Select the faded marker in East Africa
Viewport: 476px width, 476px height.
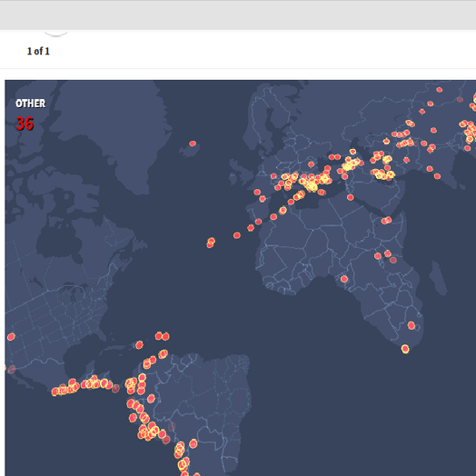(393, 260)
